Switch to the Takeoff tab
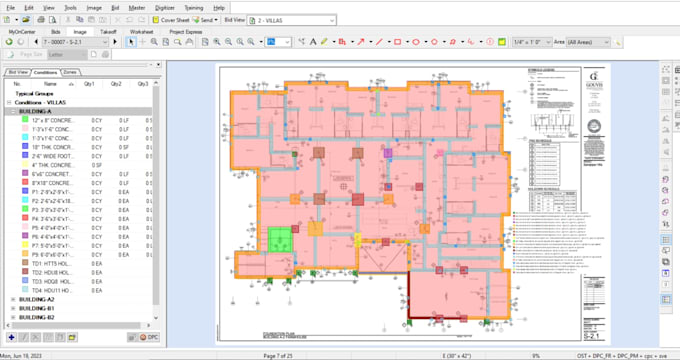The width and height of the screenshot is (680, 360). 108,32
